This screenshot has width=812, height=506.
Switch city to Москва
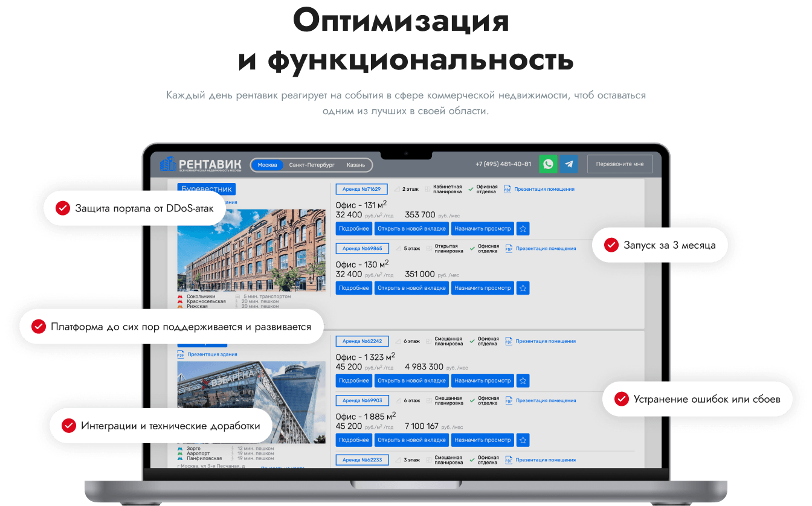267,165
